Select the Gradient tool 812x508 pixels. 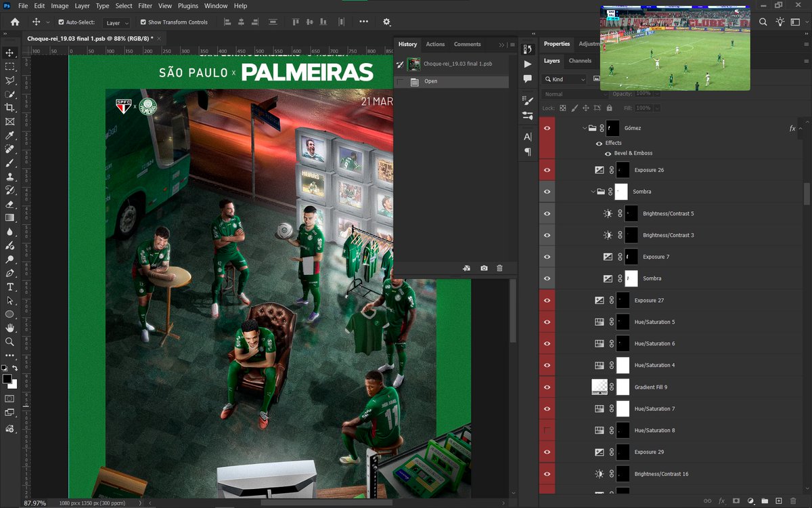tap(9, 218)
